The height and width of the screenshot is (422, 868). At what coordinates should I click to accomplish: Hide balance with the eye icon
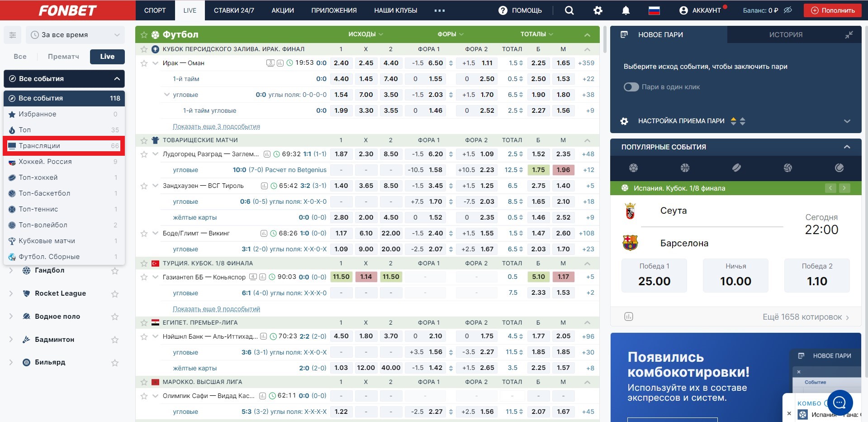point(787,10)
